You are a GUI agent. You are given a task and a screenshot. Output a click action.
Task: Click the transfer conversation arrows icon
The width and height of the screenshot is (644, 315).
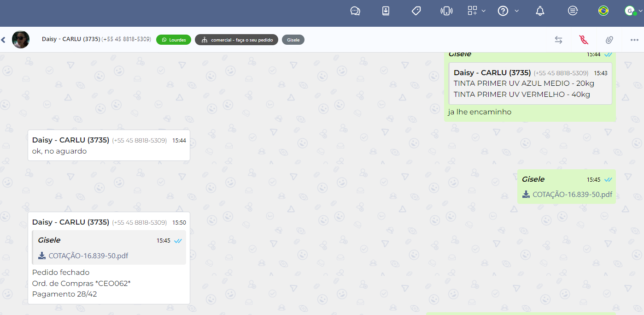click(558, 40)
